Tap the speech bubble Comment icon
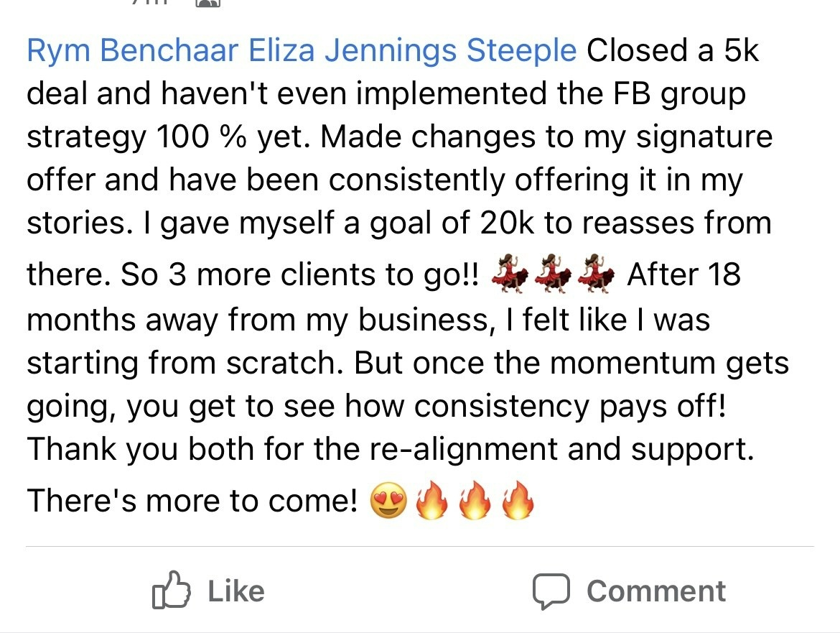 [552, 592]
